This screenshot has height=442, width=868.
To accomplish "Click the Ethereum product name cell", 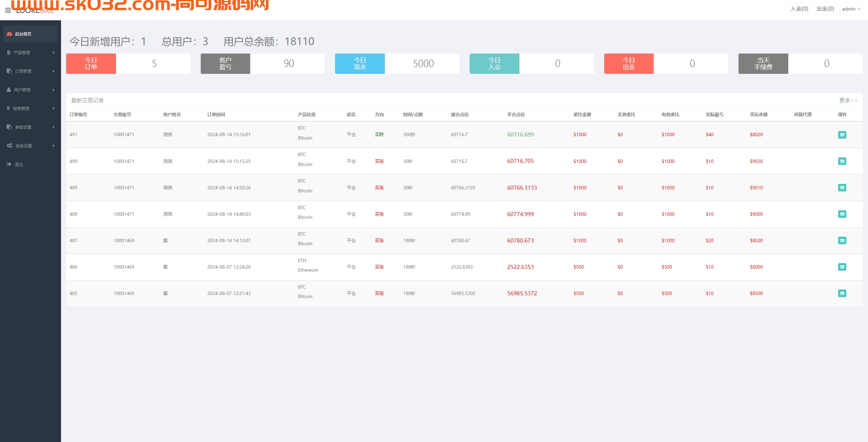I will pos(308,270).
